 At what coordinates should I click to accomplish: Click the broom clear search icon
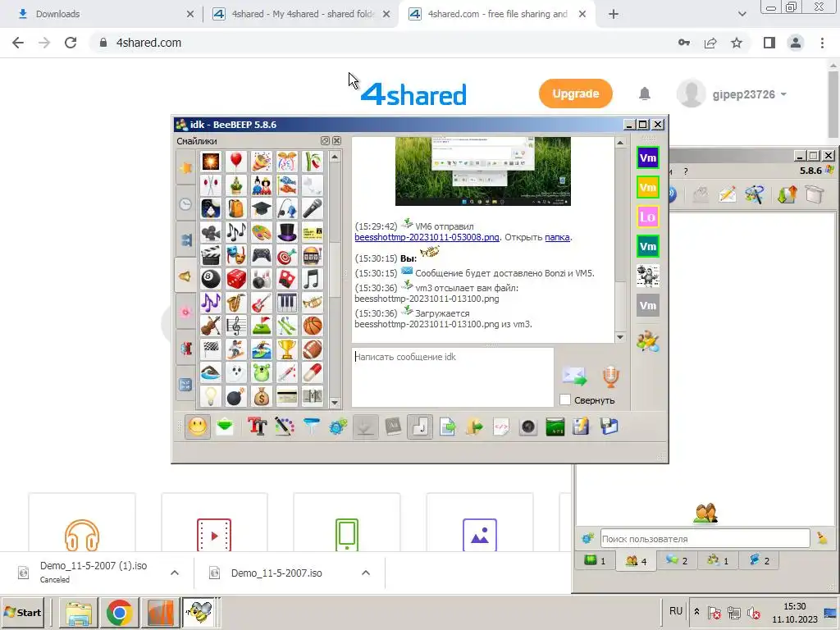[x=822, y=538]
